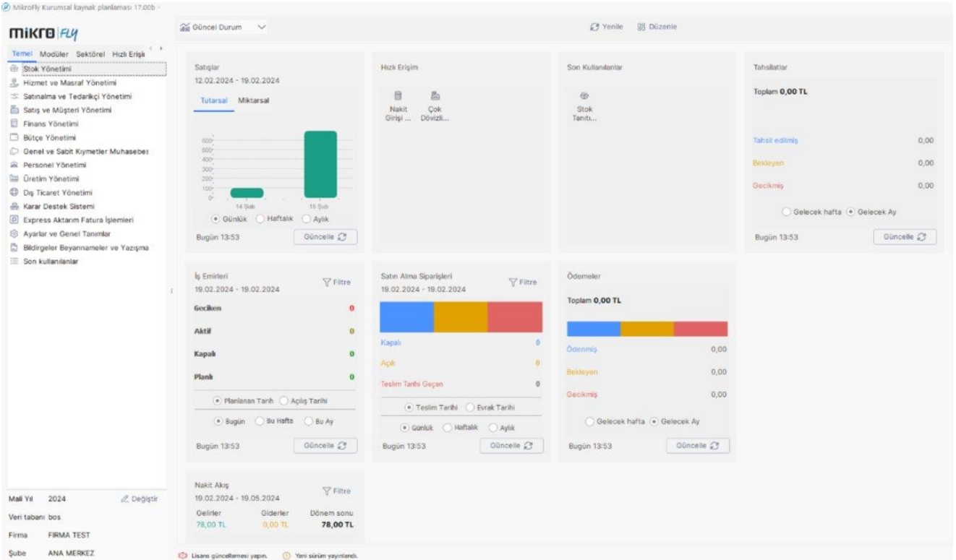Open Express Aktarım Fatura İşlemleri icon
This screenshot has width=956, height=560.
(14, 220)
